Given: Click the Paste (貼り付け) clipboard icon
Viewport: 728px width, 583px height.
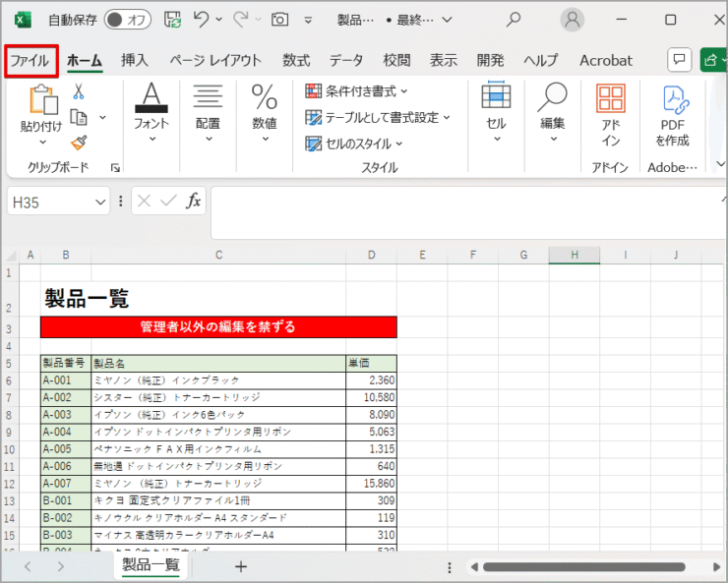Looking at the screenshot, I should (43, 99).
